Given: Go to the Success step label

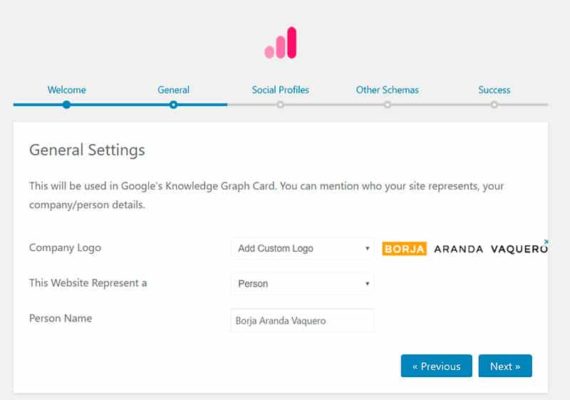Looking at the screenshot, I should [494, 90].
